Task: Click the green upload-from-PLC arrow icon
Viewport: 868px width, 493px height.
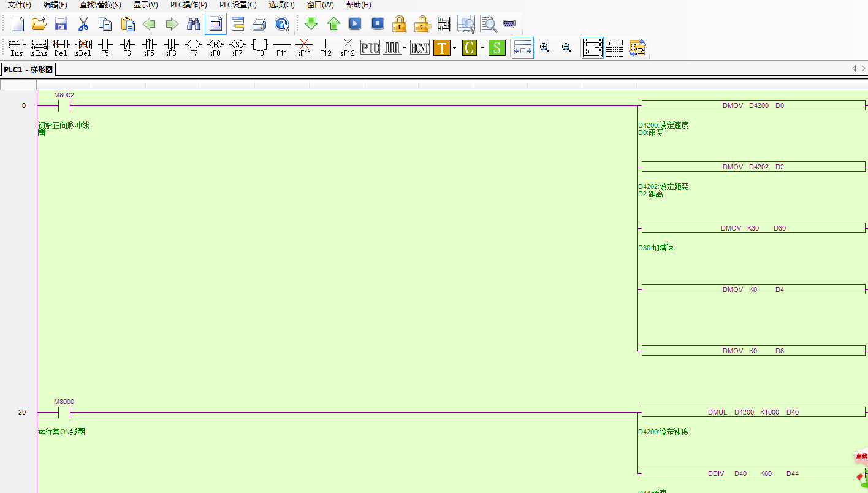Action: click(333, 24)
